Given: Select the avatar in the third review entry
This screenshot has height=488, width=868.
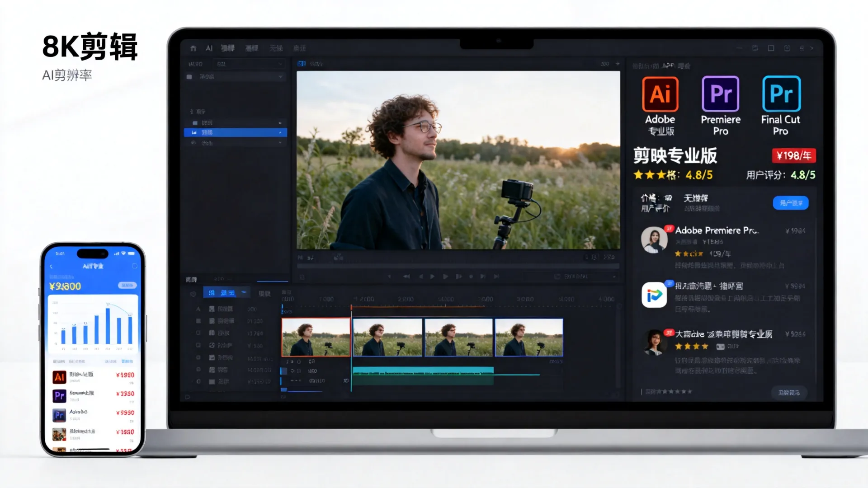Looking at the screenshot, I should (x=654, y=343).
